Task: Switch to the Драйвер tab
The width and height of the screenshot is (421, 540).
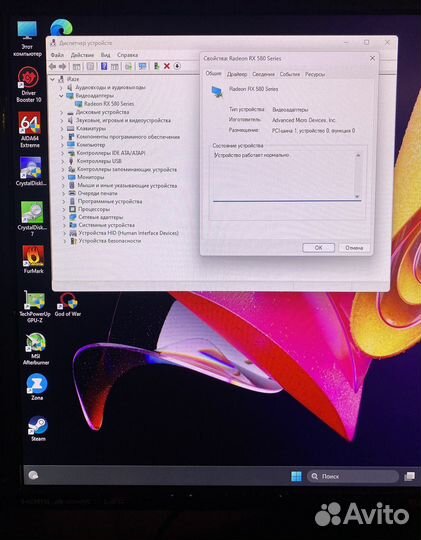Action: point(237,74)
